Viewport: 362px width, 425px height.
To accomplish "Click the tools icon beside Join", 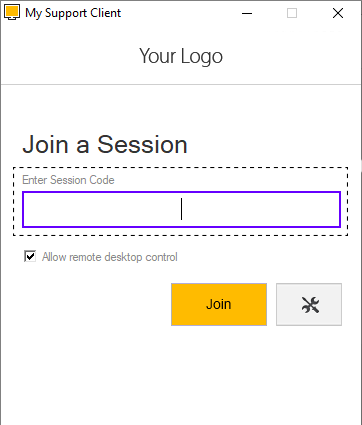I will point(309,304).
